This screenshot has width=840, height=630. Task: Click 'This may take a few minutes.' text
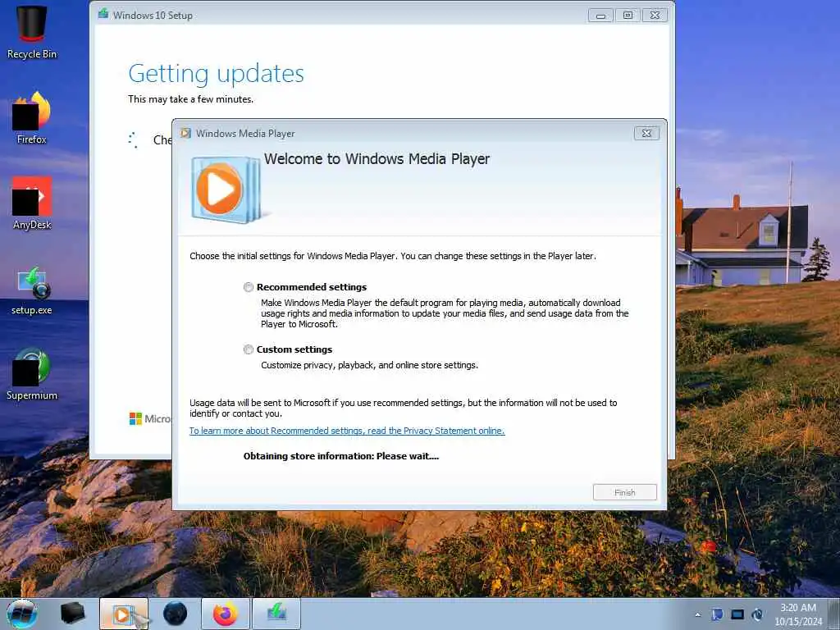pyautogui.click(x=190, y=99)
